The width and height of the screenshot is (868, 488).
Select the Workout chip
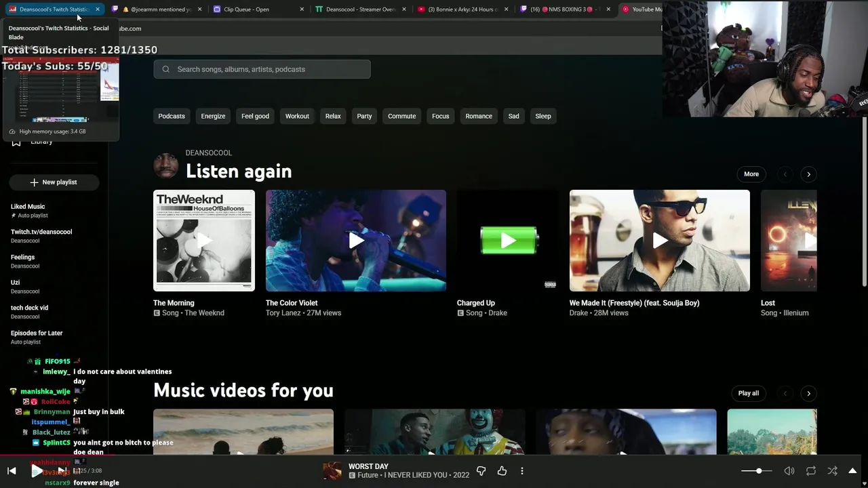[297, 116]
